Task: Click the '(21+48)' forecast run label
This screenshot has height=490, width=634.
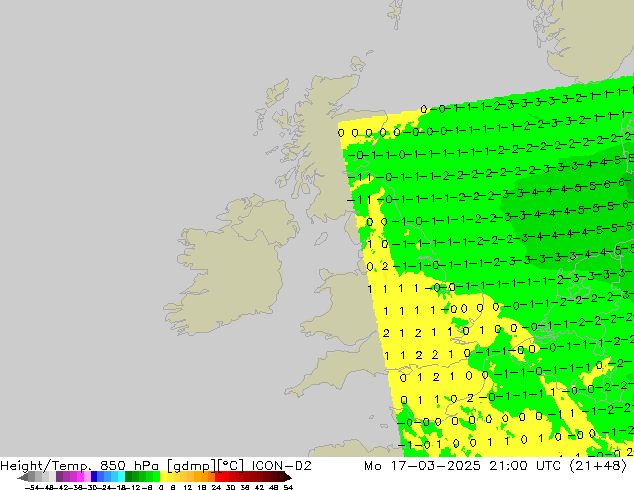Action: point(598,466)
